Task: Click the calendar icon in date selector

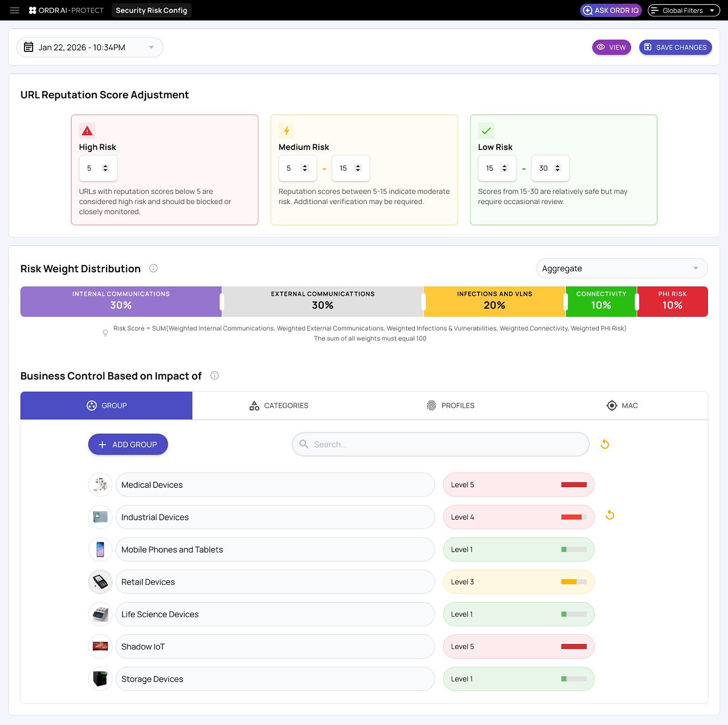Action: (x=29, y=47)
